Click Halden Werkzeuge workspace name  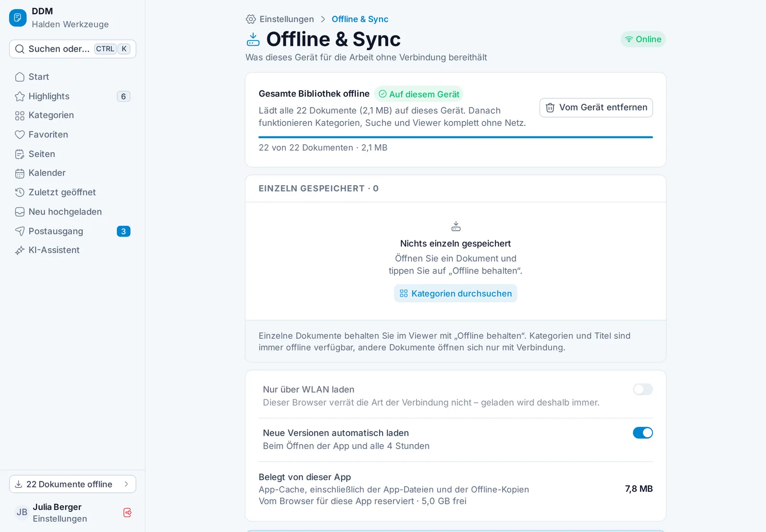70,24
